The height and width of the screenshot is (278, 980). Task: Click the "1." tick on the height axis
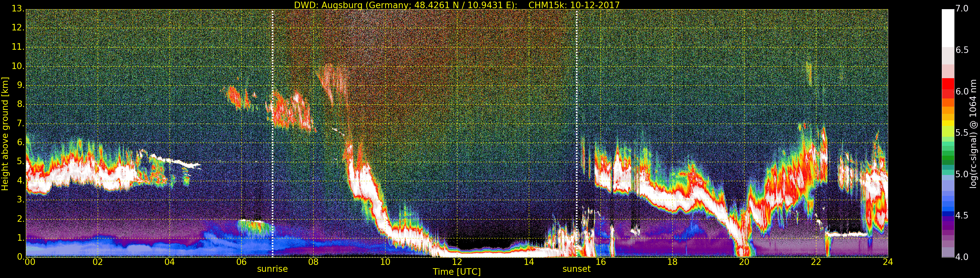[21, 238]
